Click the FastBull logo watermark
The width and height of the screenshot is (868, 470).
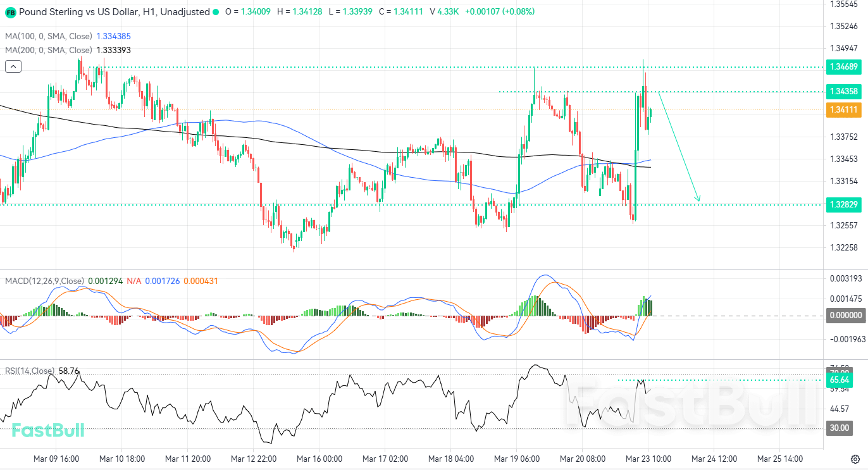pos(47,430)
